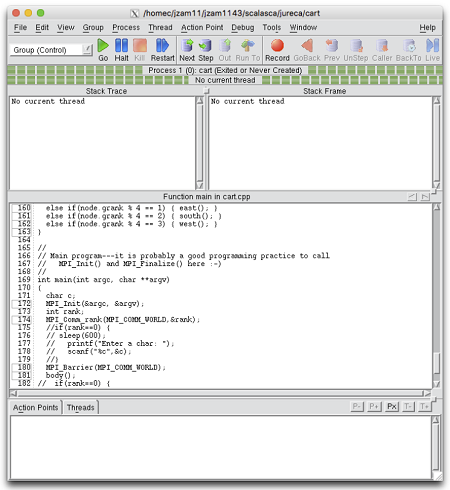This screenshot has height=490, width=450.
Task: Click the Run To icon
Action: (x=248, y=50)
